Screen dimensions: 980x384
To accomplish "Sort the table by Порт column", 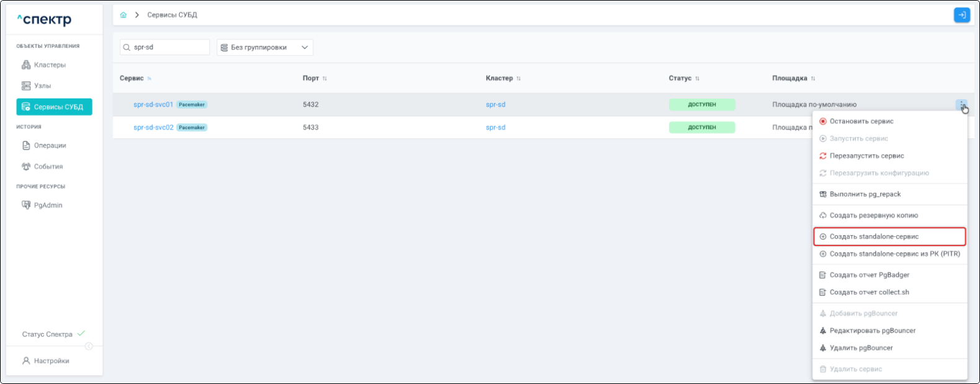I will point(324,79).
